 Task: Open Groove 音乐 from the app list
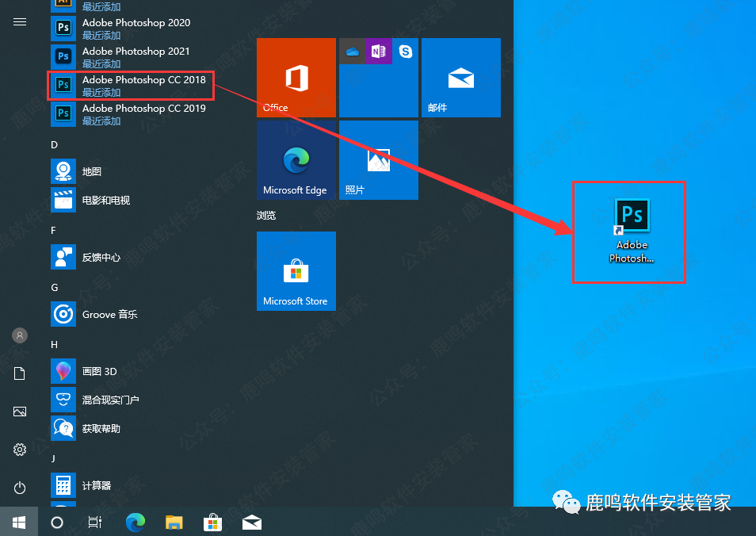(x=109, y=314)
